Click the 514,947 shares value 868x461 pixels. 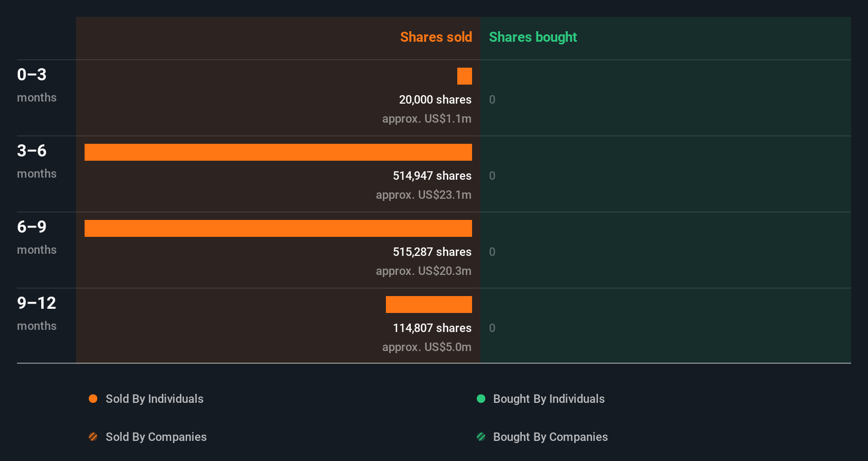[x=432, y=176]
